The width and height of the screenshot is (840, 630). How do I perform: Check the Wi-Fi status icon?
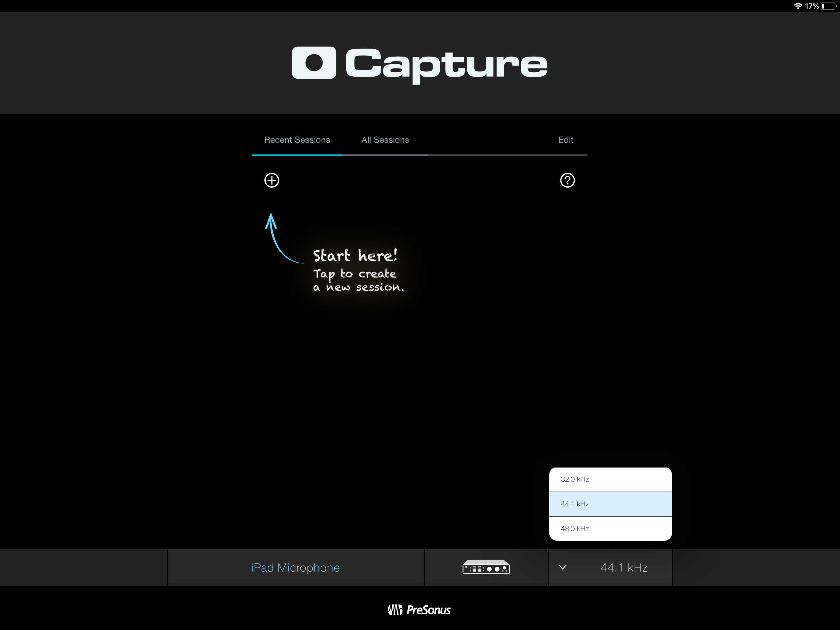(798, 6)
